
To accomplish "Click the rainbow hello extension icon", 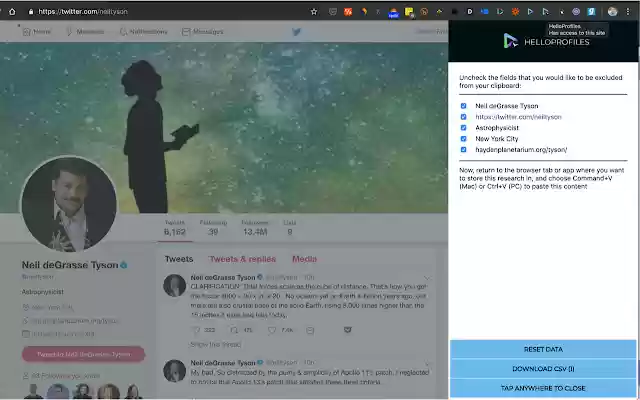I will click(393, 13).
